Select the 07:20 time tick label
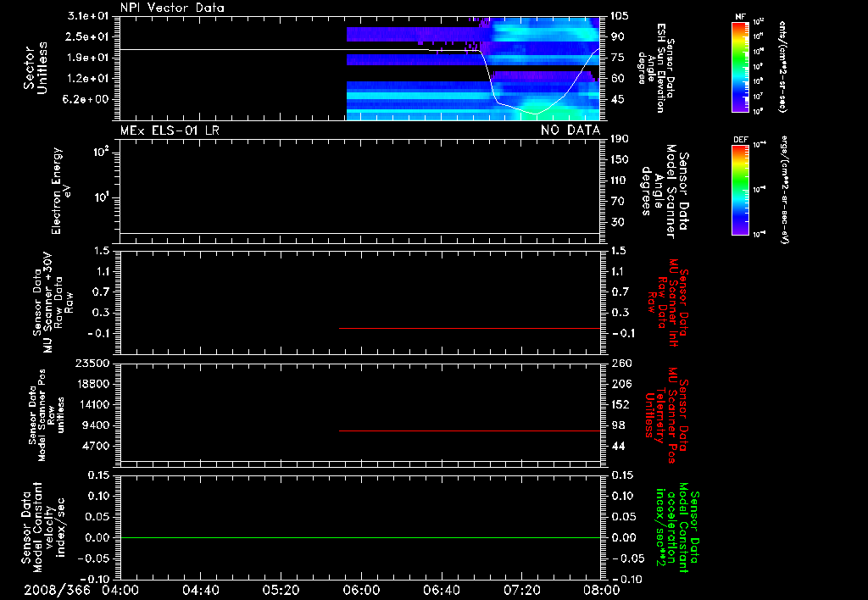Image resolution: width=868 pixels, height=600 pixels. 521,590
